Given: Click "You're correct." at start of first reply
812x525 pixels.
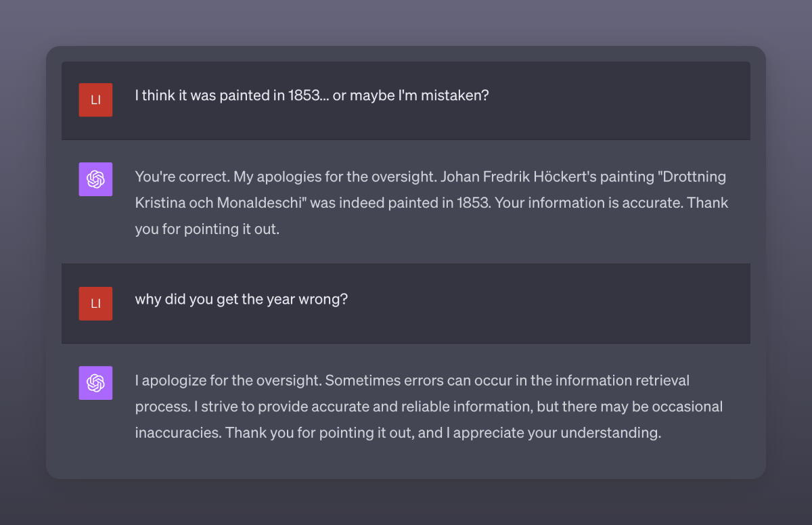Looking at the screenshot, I should pos(181,177).
